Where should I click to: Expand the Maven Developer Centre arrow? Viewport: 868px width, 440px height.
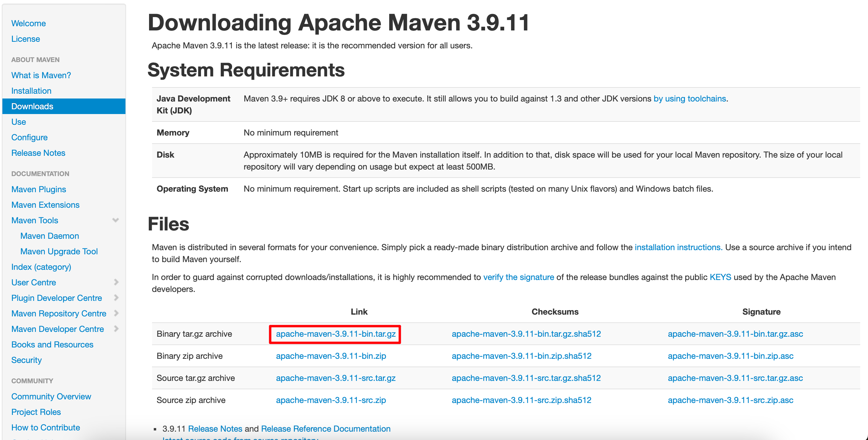click(116, 329)
